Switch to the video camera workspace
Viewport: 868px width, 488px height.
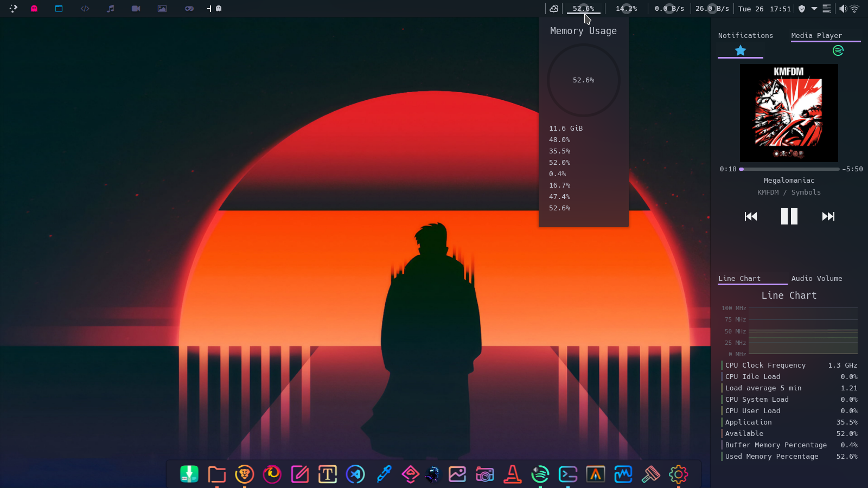pos(136,9)
